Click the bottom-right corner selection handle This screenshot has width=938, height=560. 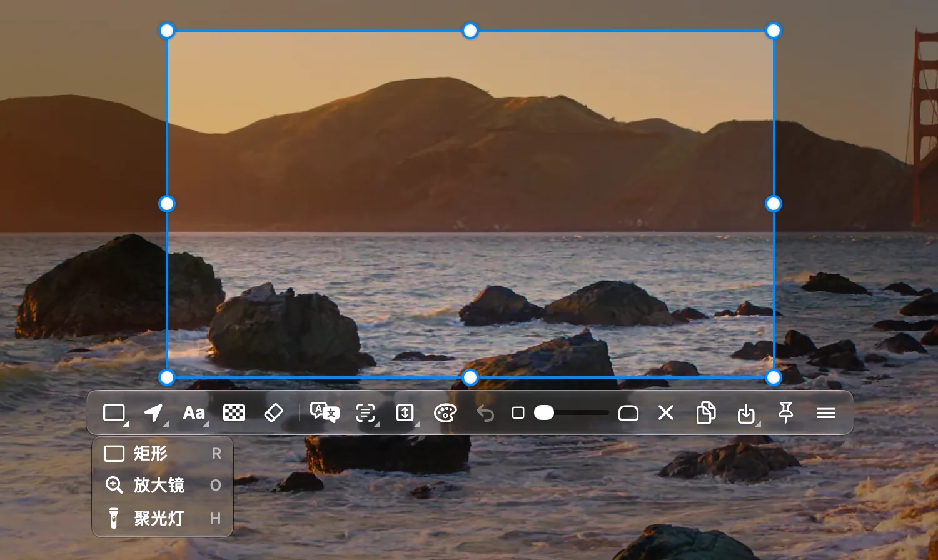tap(774, 377)
